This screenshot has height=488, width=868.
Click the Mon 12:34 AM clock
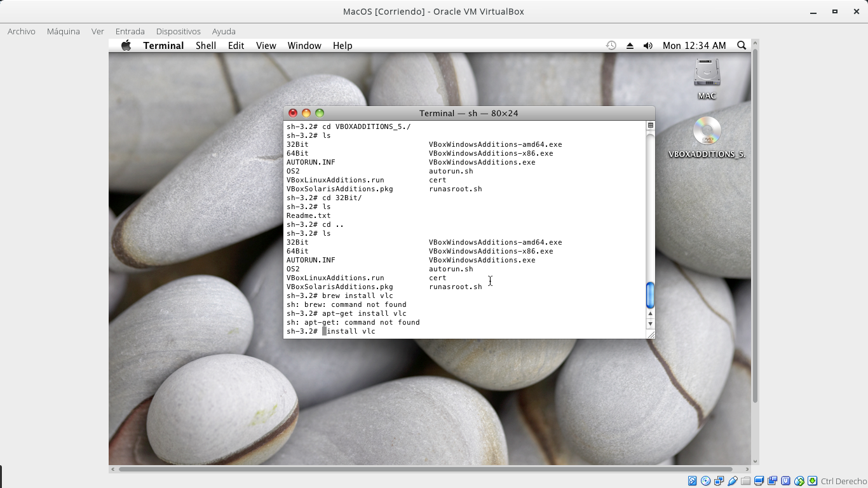(694, 46)
